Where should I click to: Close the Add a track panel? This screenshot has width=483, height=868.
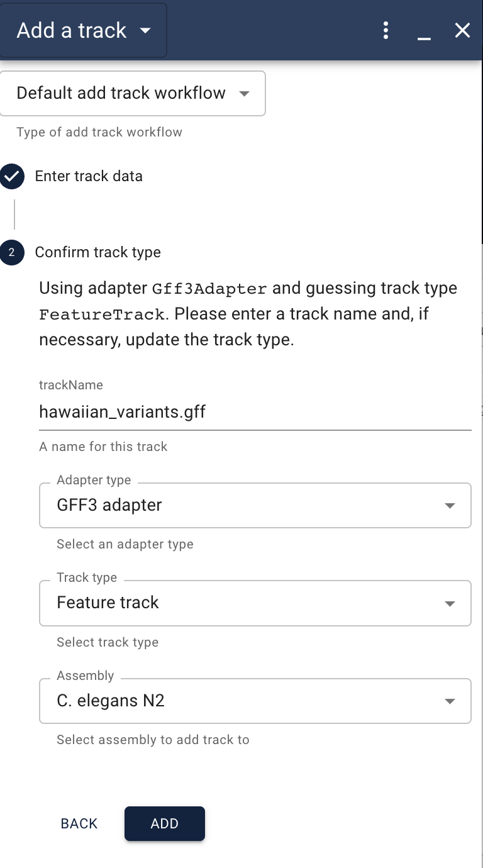click(x=462, y=30)
